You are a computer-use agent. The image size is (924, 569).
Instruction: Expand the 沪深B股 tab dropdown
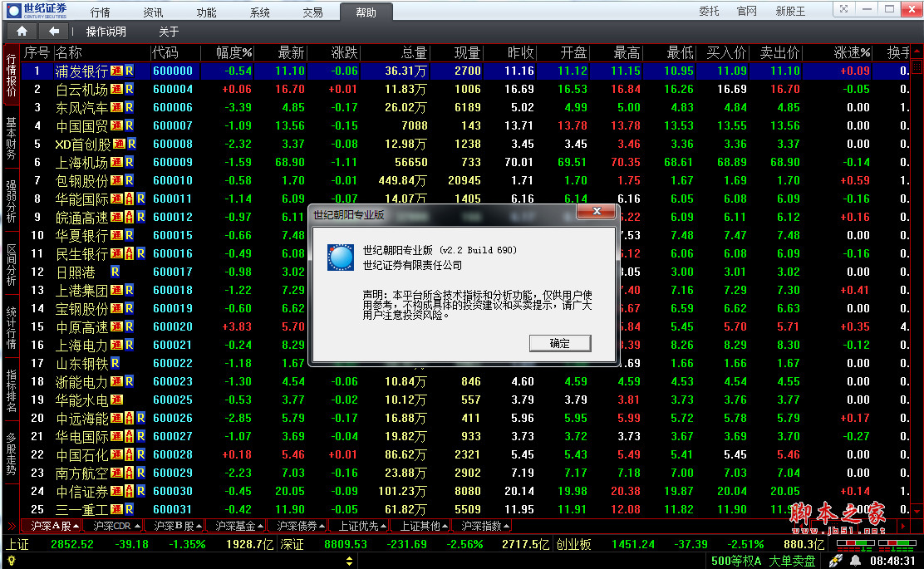199,526
